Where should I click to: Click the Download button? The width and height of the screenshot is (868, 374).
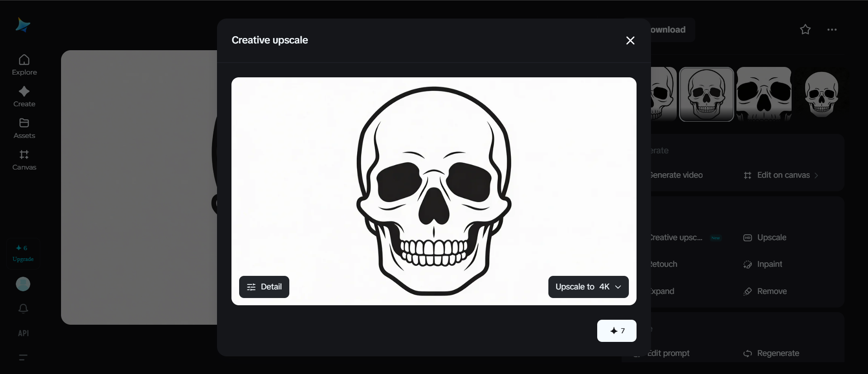(672, 30)
